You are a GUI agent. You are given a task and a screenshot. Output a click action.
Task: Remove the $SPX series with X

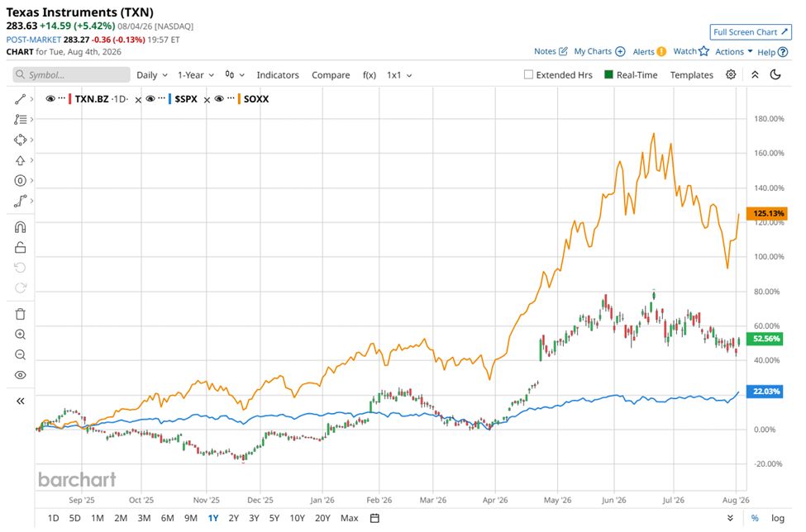(x=207, y=100)
